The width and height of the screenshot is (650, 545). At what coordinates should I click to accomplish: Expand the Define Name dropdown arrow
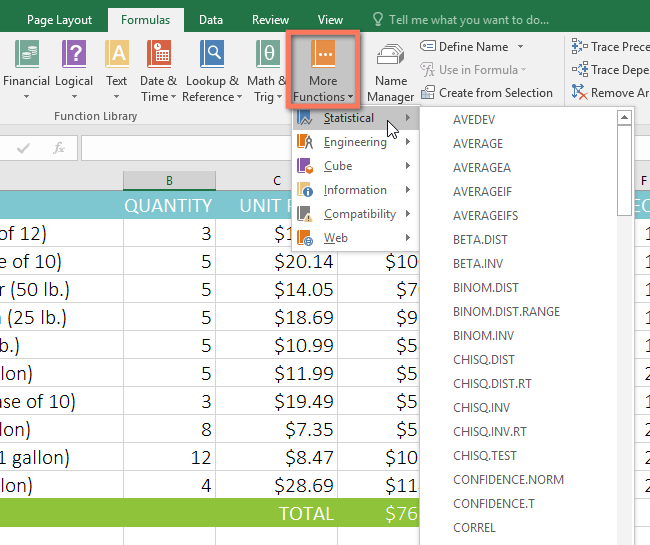pos(520,47)
